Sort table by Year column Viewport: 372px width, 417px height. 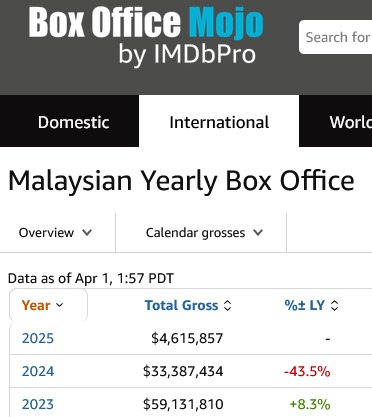(43, 305)
